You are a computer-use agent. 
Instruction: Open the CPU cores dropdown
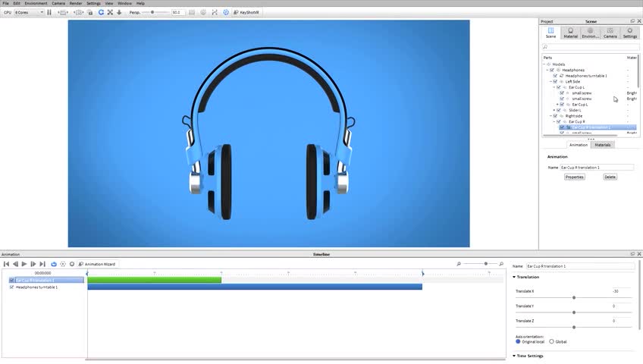(29, 12)
